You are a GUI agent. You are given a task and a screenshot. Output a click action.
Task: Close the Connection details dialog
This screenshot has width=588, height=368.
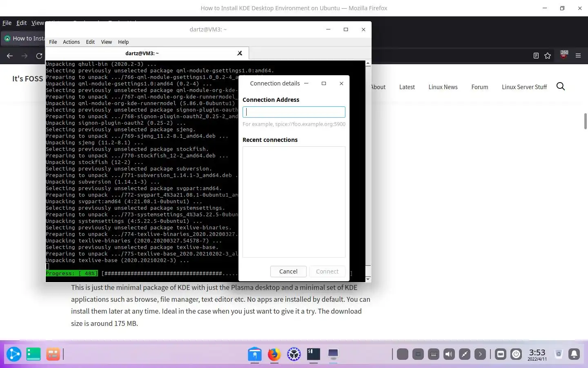341,83
